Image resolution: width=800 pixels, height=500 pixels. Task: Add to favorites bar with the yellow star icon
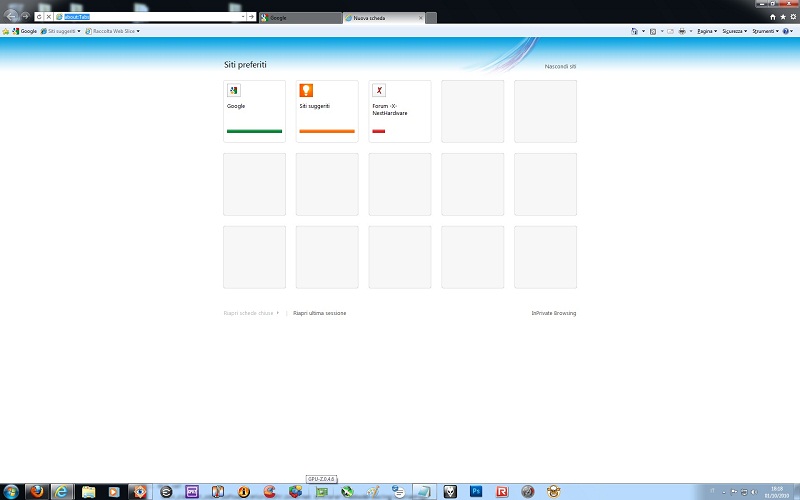tap(6, 31)
